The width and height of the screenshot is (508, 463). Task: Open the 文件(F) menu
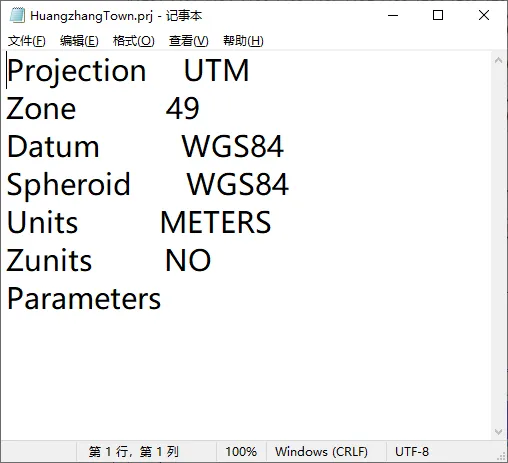click(x=27, y=41)
